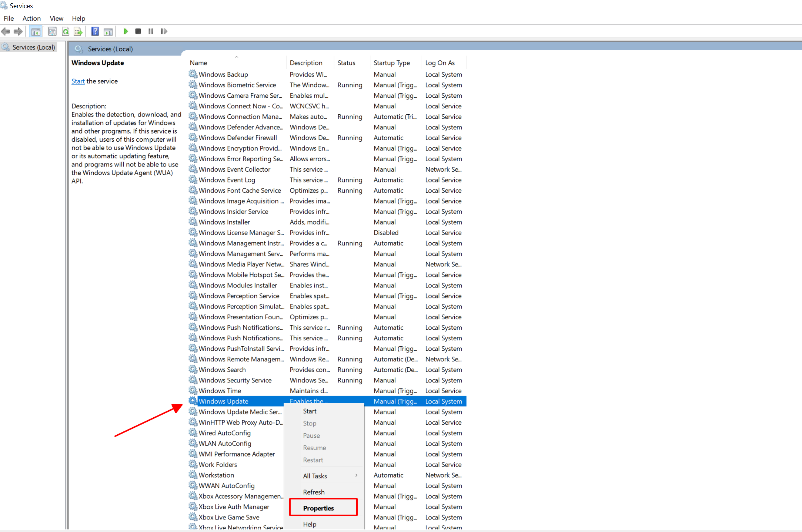Open the View menu
Image resolution: width=802 pixels, height=532 pixels.
point(56,18)
